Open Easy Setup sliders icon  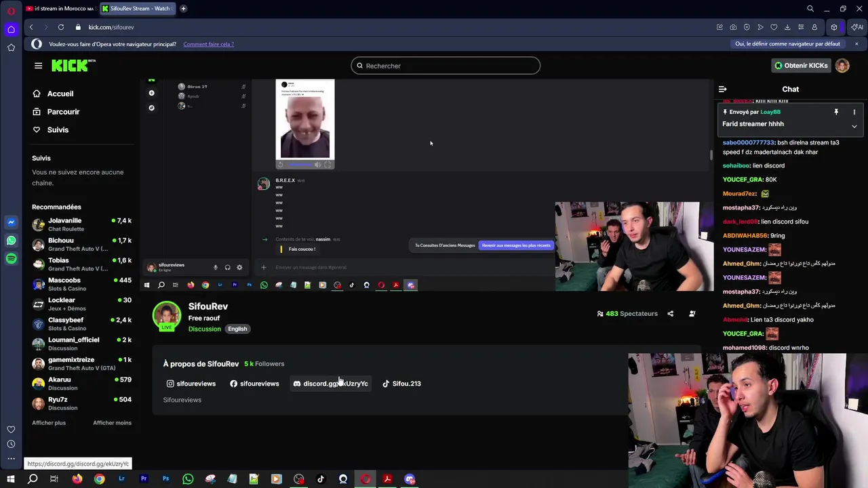[801, 27]
